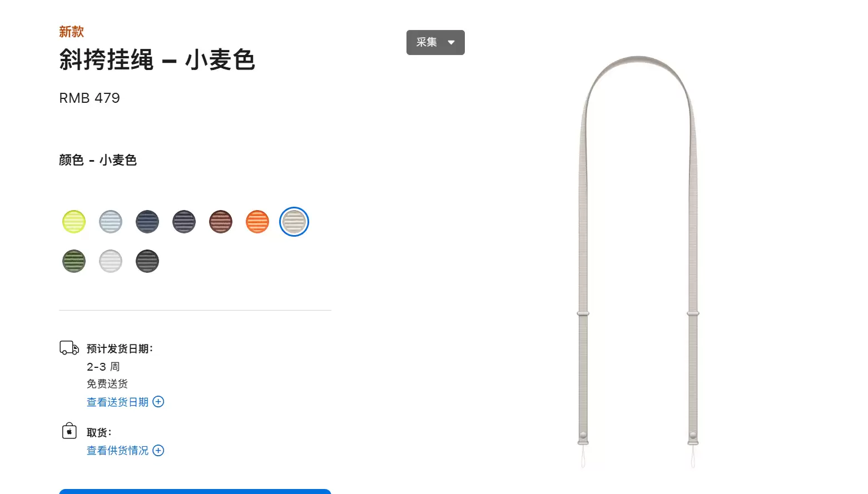Select the dark purple-gray strap swatch

184,222
